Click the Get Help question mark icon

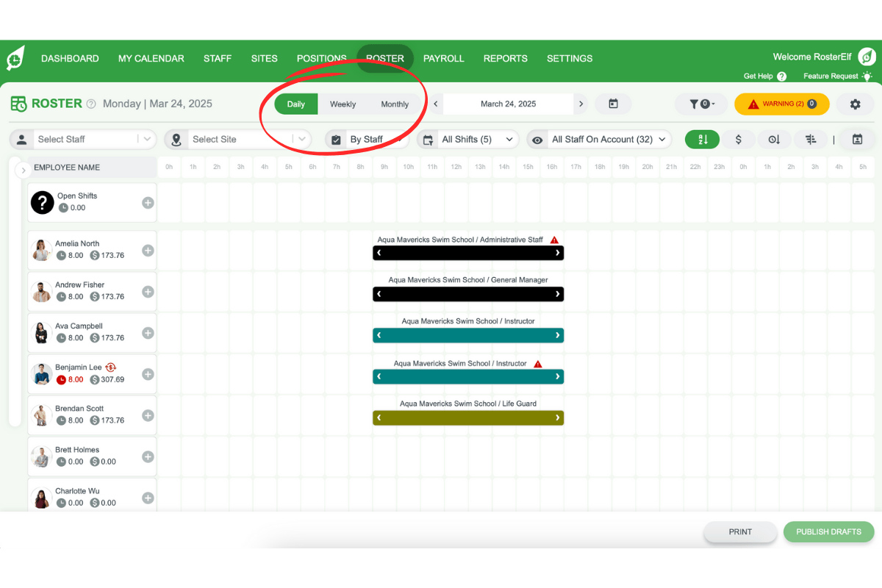click(x=781, y=76)
